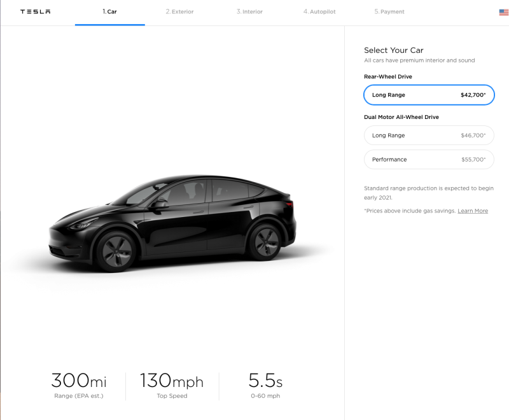Switch to the Exterior tab
The width and height of the screenshot is (509, 420).
pyautogui.click(x=179, y=11)
